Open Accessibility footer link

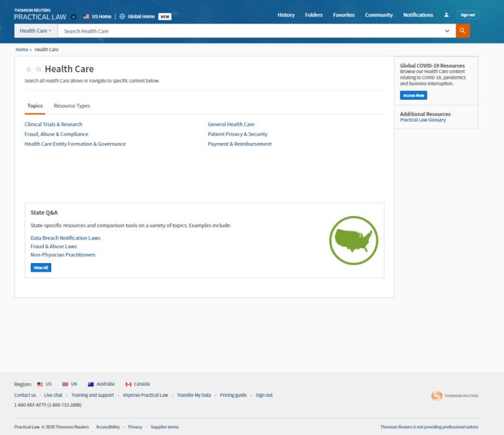pyautogui.click(x=108, y=427)
